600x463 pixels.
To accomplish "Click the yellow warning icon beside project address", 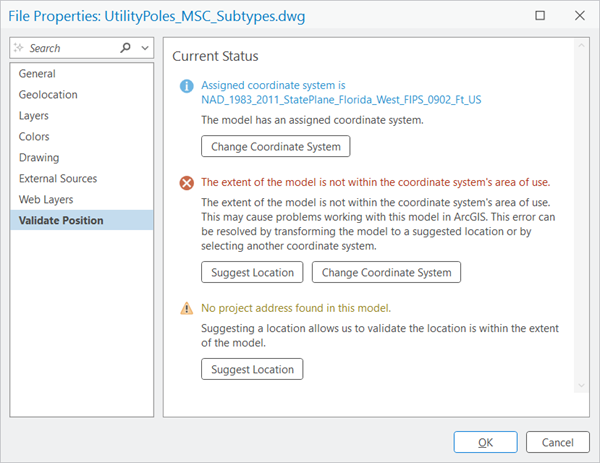I will pos(185,308).
